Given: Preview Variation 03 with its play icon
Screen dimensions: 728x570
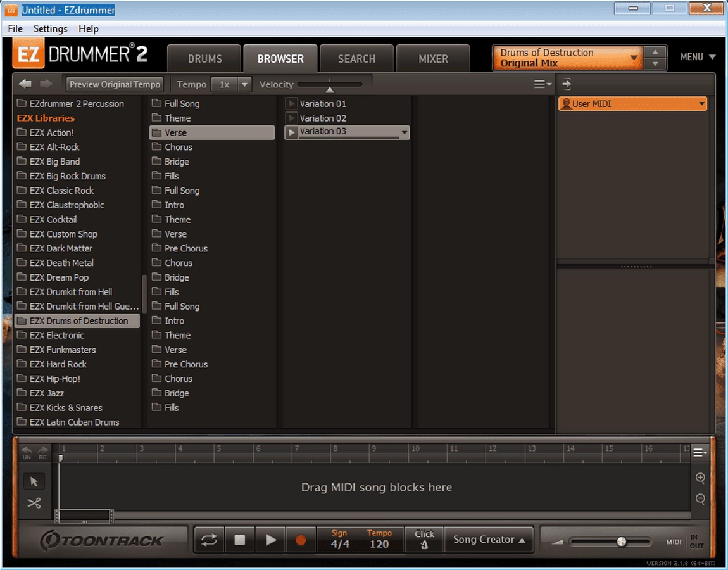Looking at the screenshot, I should tap(291, 132).
